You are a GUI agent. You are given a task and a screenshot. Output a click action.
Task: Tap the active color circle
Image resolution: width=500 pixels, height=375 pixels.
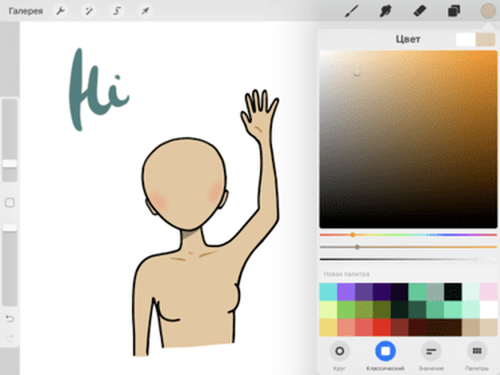point(488,11)
